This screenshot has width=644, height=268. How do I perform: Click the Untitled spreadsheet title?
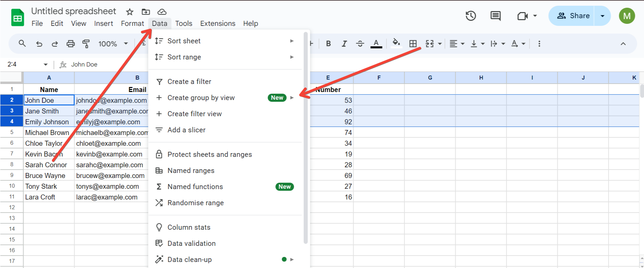click(74, 11)
